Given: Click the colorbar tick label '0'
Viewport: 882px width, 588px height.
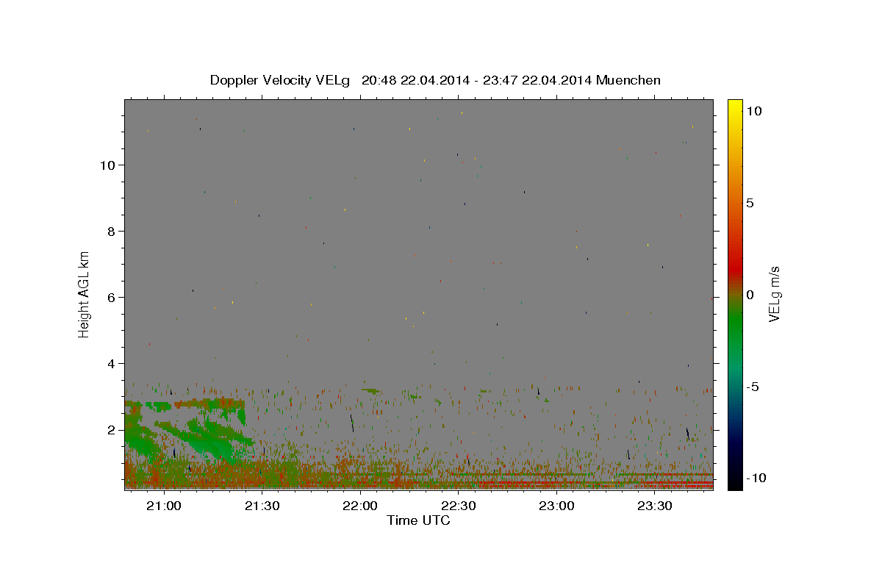Looking at the screenshot, I should [750, 295].
